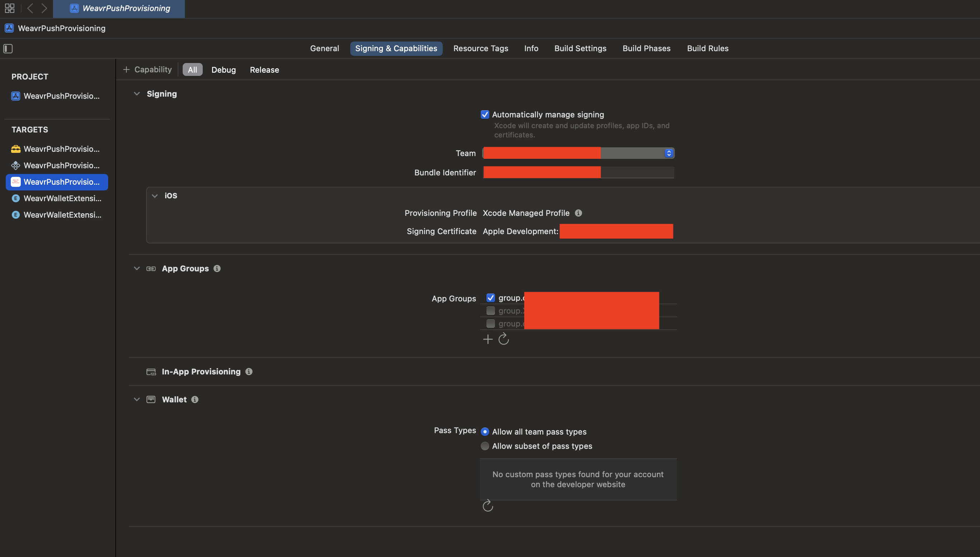This screenshot has width=980, height=557.
Task: Show info for In-App Provisioning
Action: pyautogui.click(x=249, y=372)
